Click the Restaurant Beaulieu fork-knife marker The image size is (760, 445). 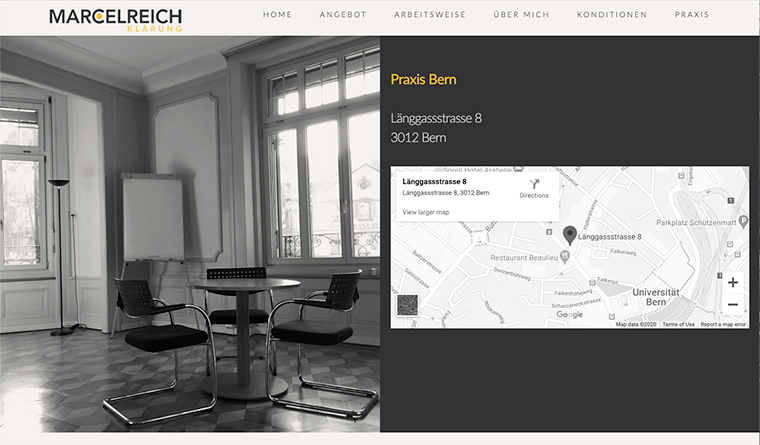pyautogui.click(x=564, y=256)
